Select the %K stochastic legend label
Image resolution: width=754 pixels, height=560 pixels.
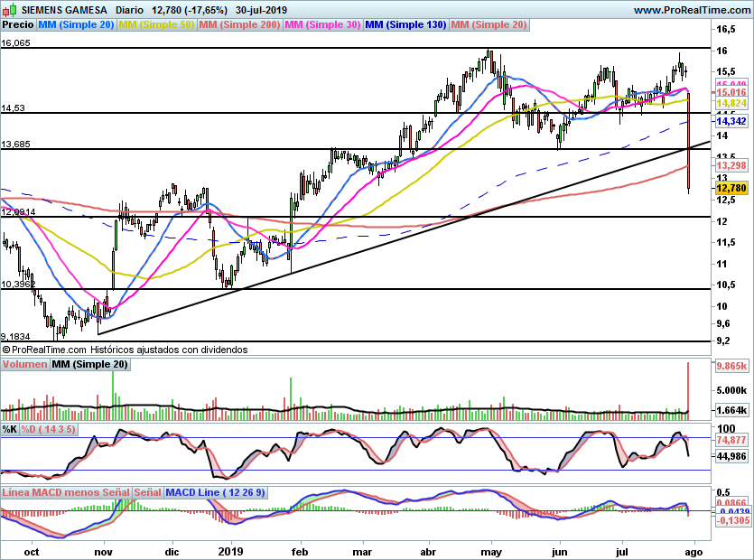pos(10,429)
